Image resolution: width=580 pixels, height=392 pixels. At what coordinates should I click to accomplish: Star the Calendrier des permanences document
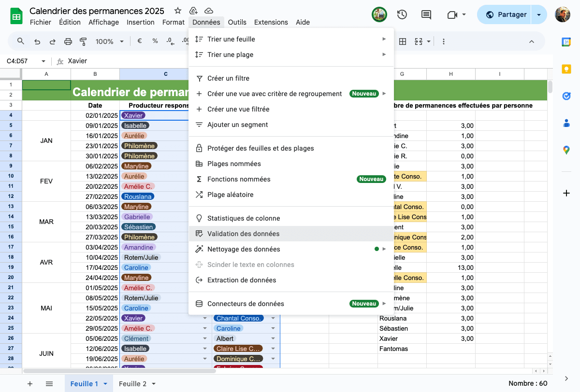pos(178,11)
